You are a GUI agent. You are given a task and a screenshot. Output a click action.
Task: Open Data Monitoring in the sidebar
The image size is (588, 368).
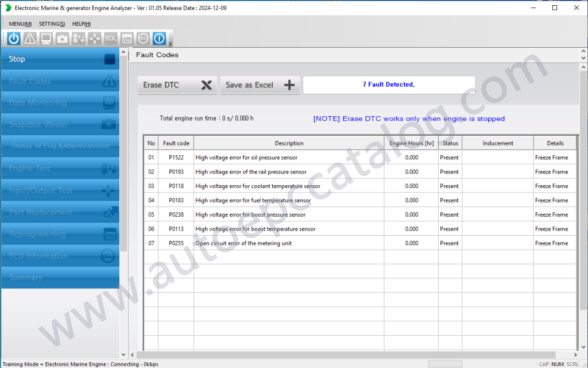coord(60,103)
